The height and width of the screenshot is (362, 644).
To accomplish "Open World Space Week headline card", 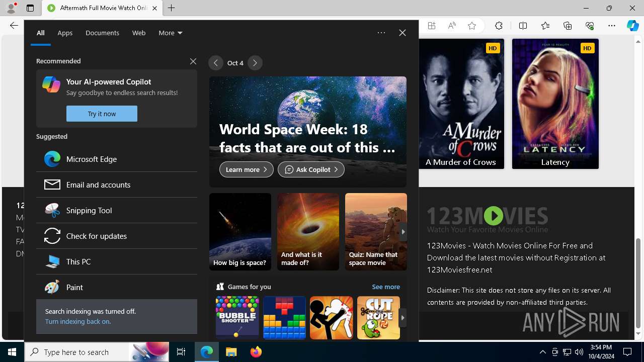I will tap(307, 132).
